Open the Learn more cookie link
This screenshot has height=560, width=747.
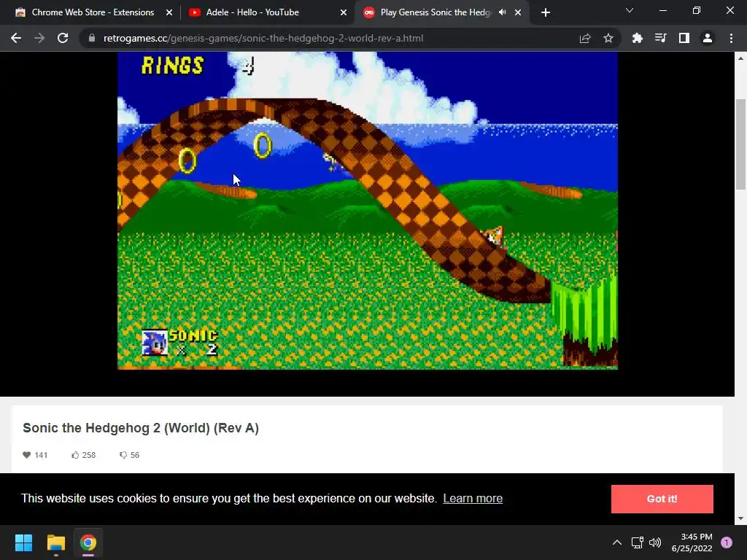tap(473, 498)
